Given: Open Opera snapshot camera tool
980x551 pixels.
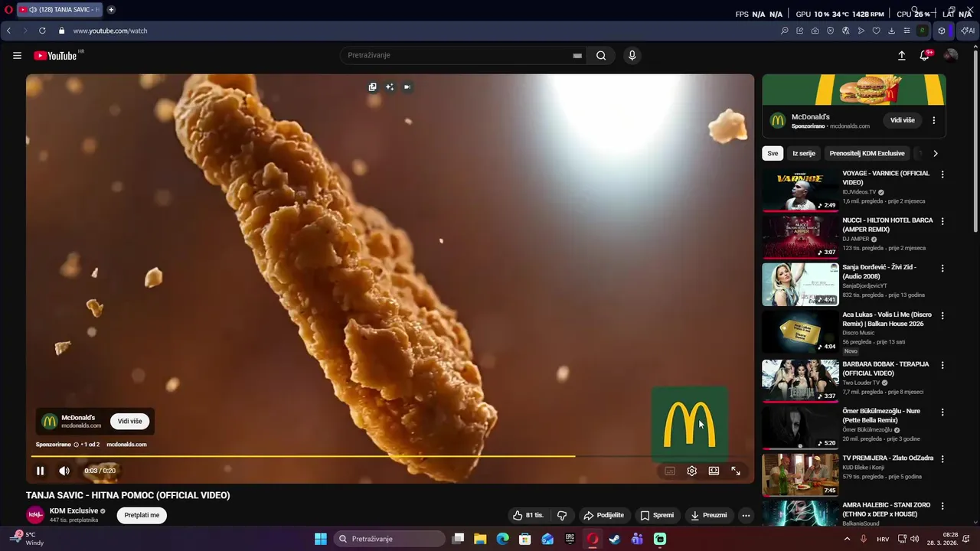Looking at the screenshot, I should click(815, 31).
